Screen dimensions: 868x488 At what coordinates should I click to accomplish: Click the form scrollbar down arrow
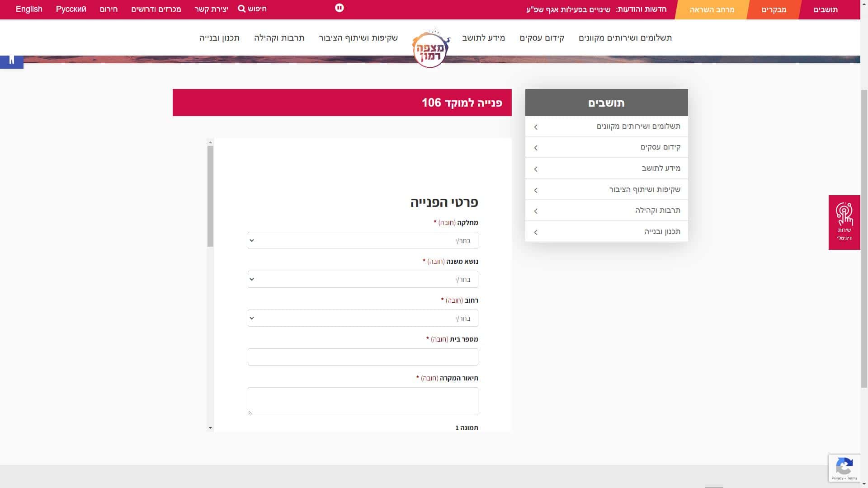point(210,427)
